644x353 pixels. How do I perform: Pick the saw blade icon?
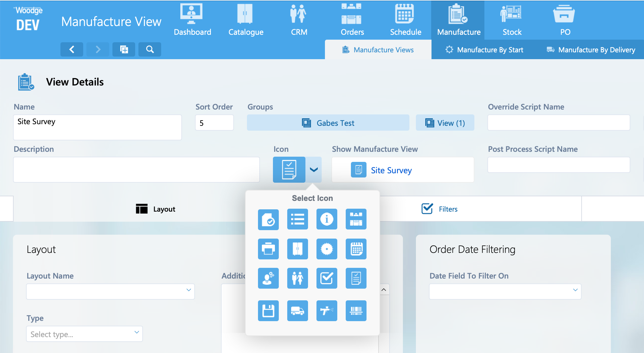tap(327, 249)
